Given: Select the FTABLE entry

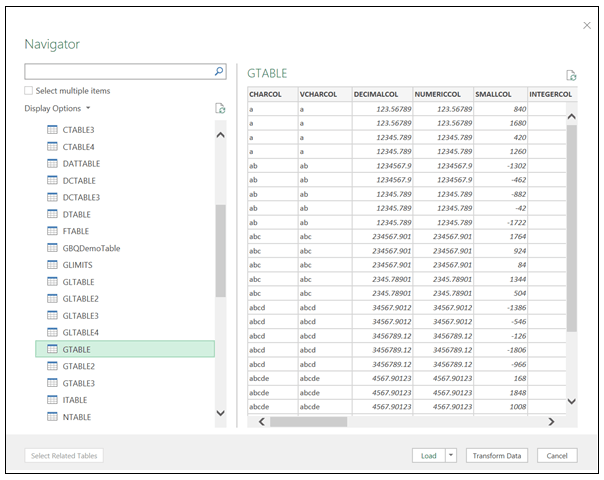Looking at the screenshot, I should [x=76, y=231].
